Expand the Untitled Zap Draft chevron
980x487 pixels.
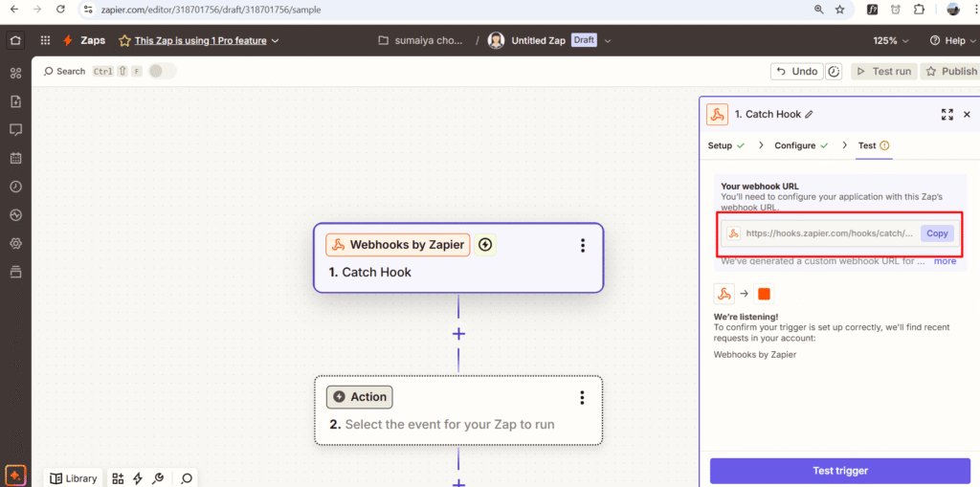click(607, 40)
